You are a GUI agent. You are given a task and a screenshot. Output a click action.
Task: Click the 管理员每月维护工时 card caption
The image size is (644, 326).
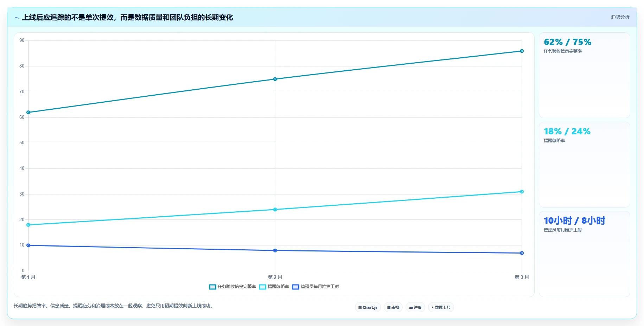[563, 230]
